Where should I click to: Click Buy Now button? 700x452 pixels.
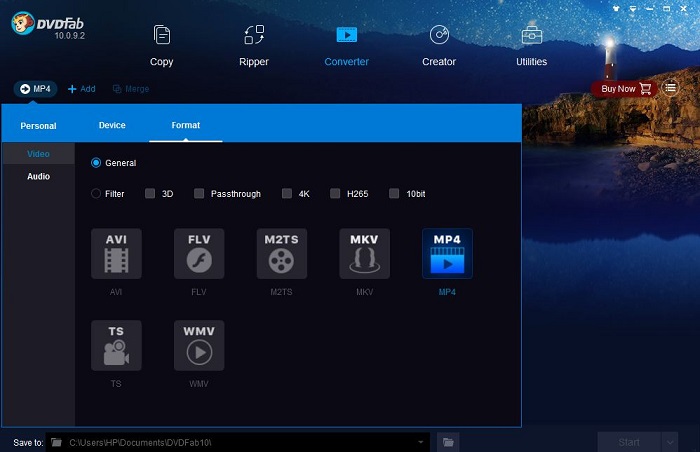point(625,89)
